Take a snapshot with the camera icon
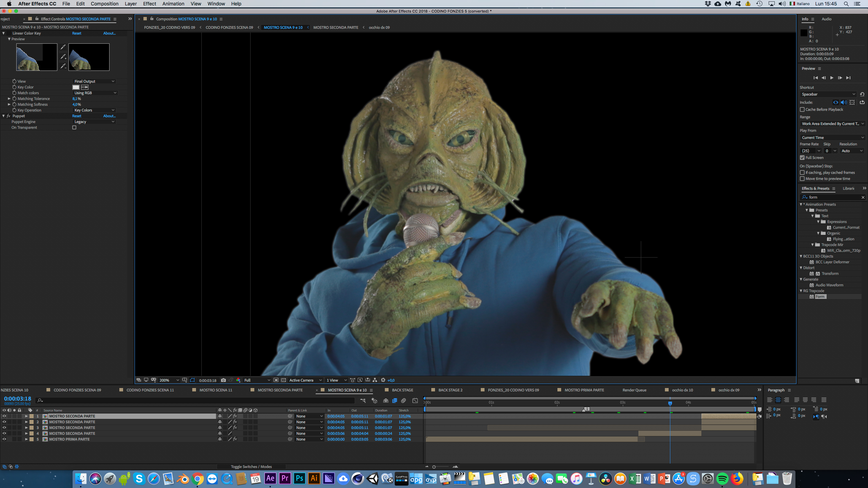The height and width of the screenshot is (488, 868). 223,380
